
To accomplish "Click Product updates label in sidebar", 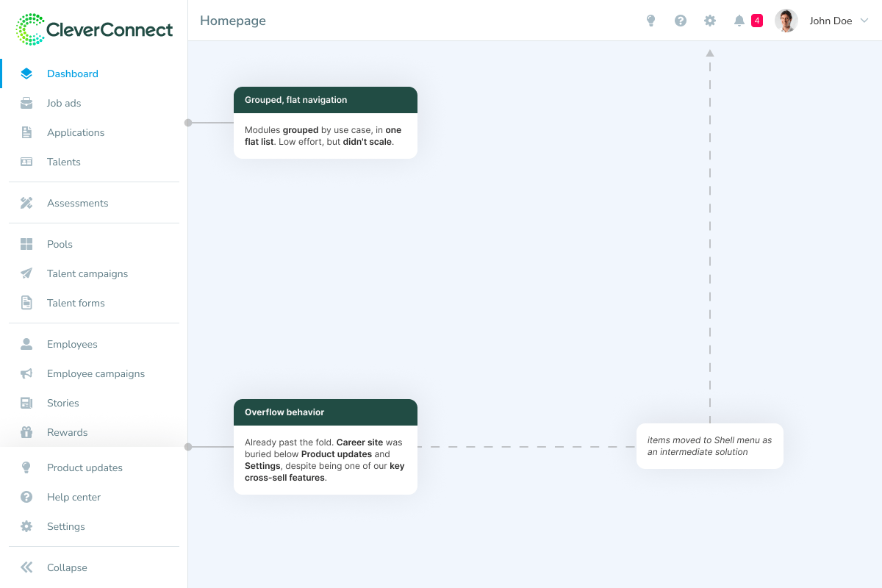I will (85, 467).
